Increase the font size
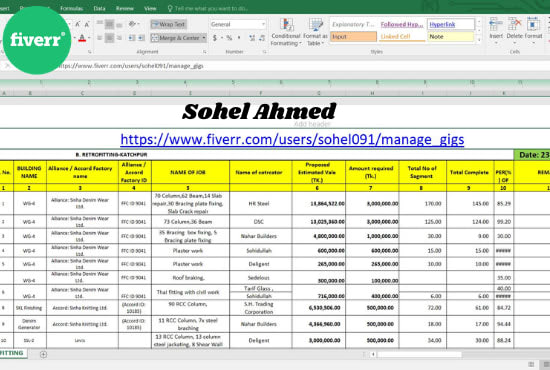This screenshot has width=550, height=370. tap(78, 24)
